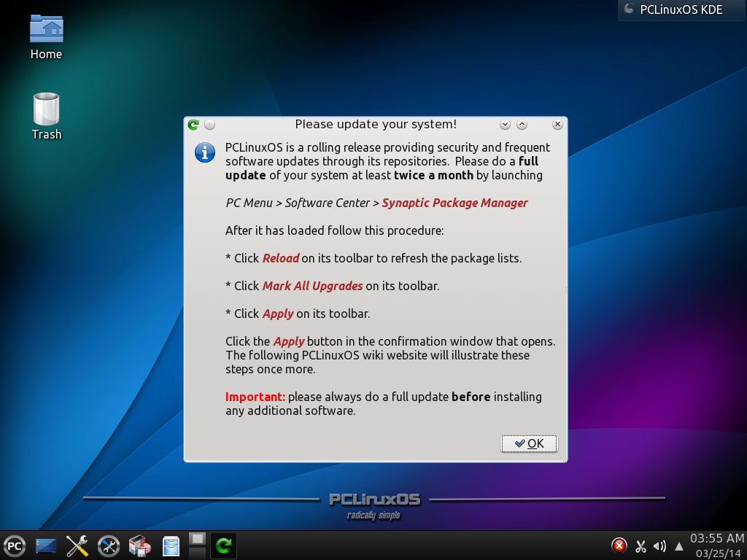Launch the PCLinuxOS Control Center round tools icon
Image resolution: width=747 pixels, height=560 pixels.
click(109, 545)
